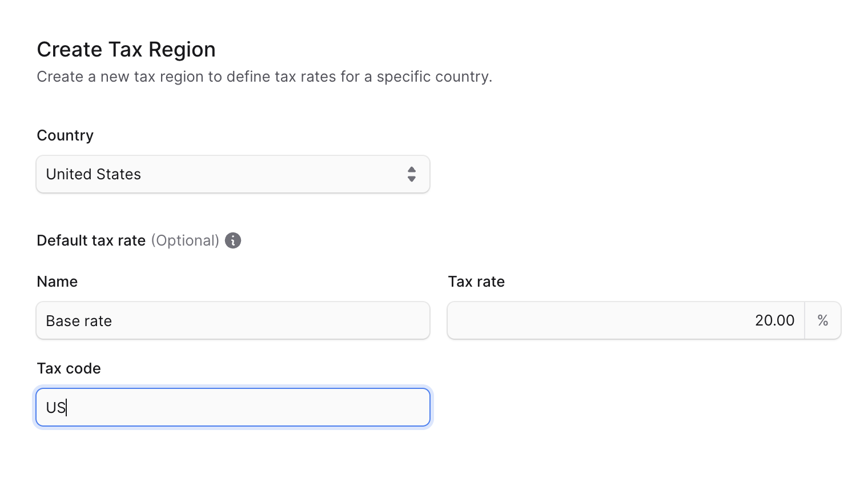The image size is (868, 490).
Task: Click the Country field label
Action: coord(65,135)
